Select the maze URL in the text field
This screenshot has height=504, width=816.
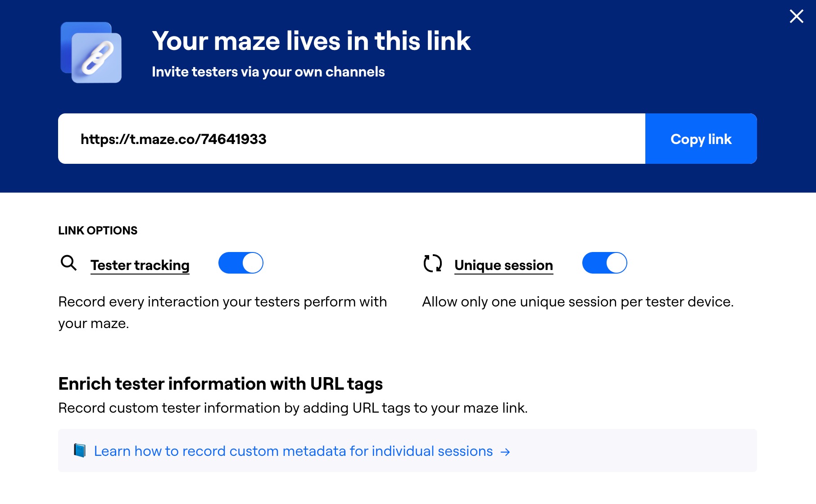[x=173, y=139]
